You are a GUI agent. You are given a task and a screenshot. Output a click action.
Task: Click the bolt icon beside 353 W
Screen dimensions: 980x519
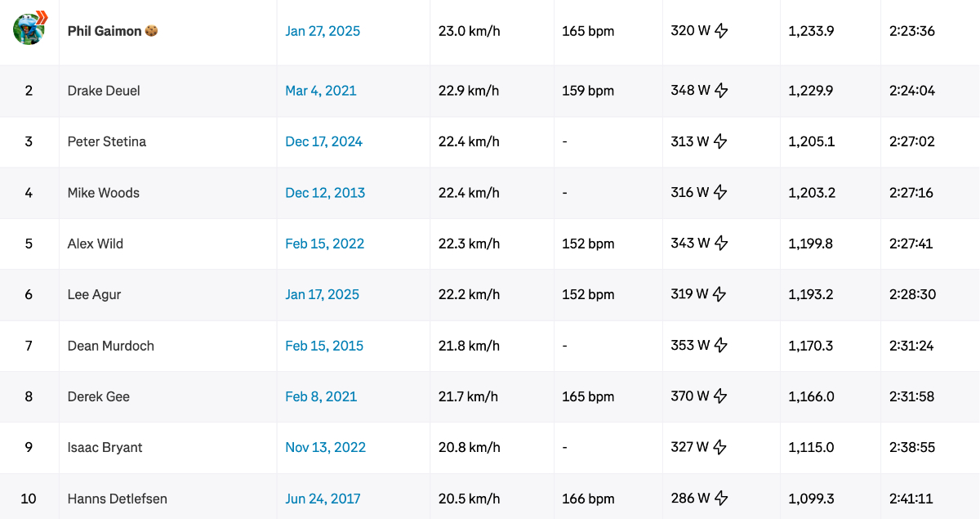coord(721,346)
